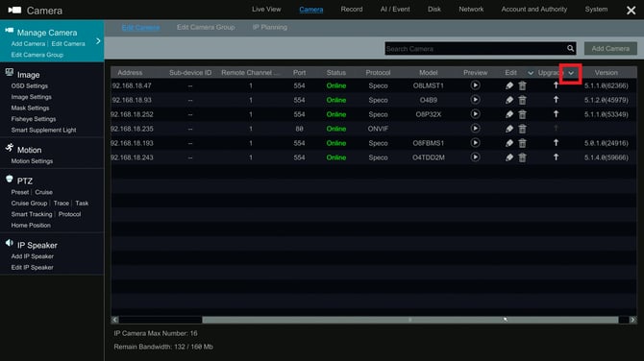Preview the ONVIF camera 92.168.18.235
644x361 pixels.
(475, 129)
